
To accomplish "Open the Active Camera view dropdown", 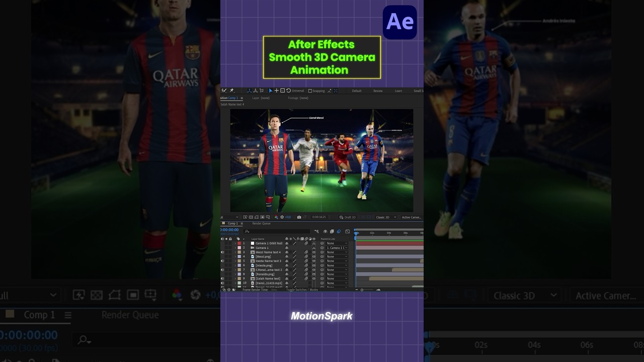I will [412, 217].
